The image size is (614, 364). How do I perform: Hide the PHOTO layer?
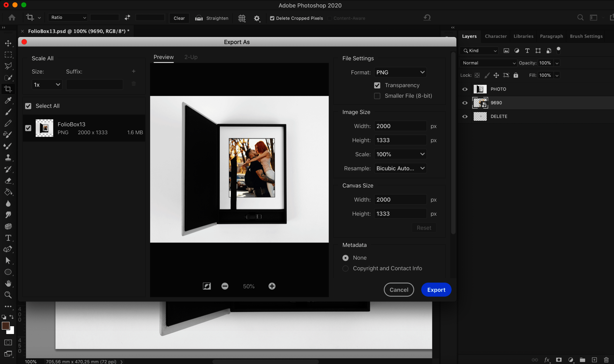pos(465,89)
